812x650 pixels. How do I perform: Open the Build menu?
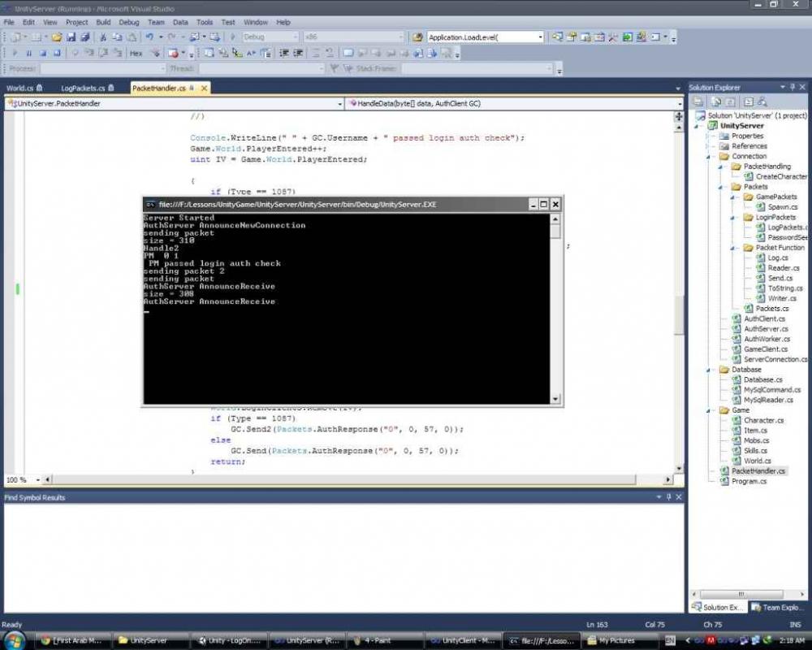tap(103, 23)
